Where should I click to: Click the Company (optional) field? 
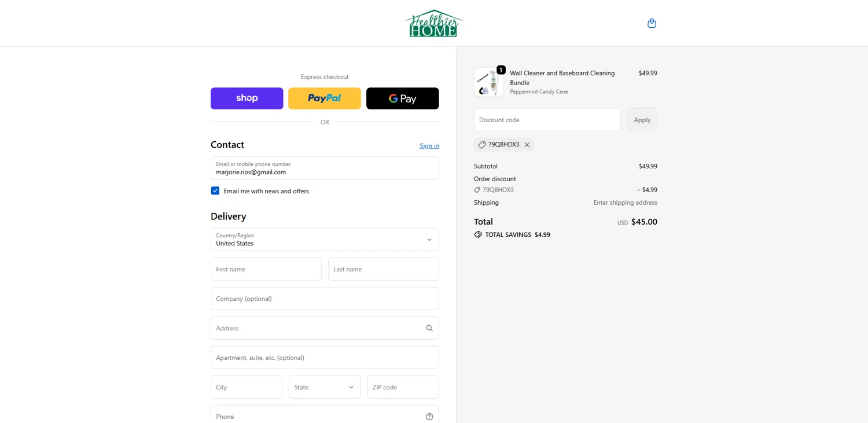click(325, 299)
